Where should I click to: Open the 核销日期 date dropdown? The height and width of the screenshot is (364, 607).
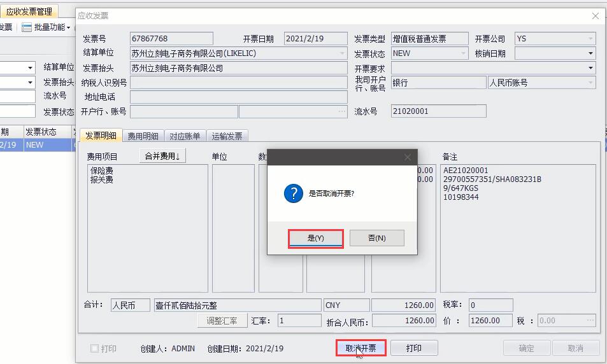[x=590, y=53]
